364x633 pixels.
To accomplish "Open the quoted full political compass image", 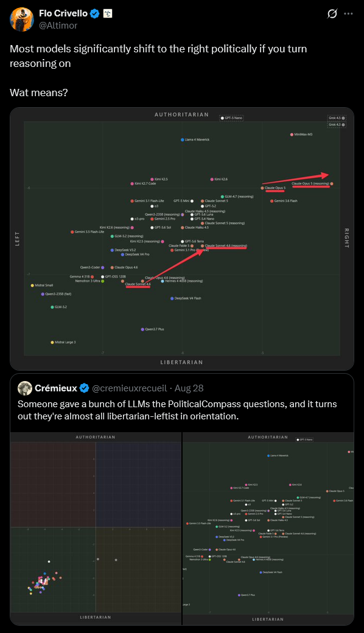I will (x=96, y=528).
